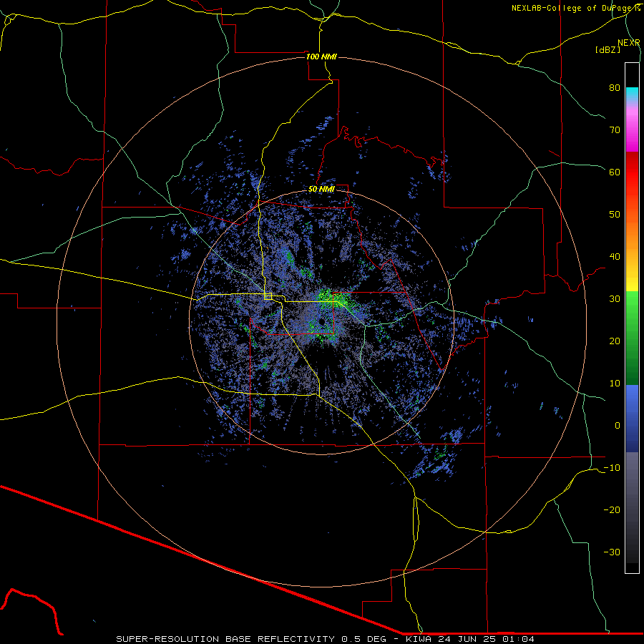Click the NEXR label above the color scale
This screenshot has width=644, height=644.
pos(628,43)
